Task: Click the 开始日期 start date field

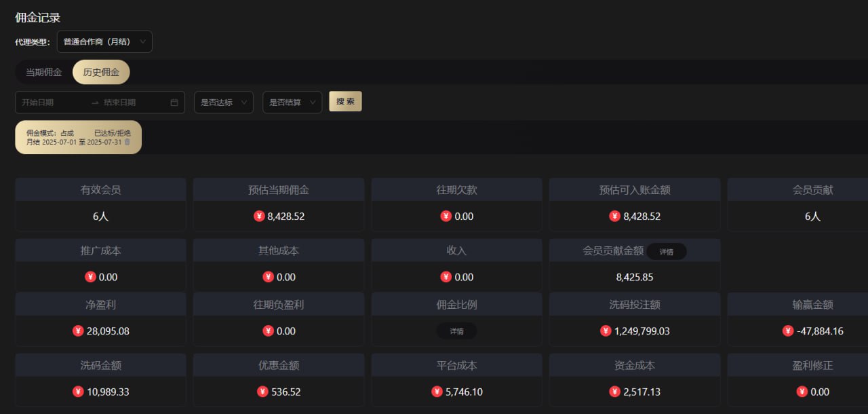Action: tap(51, 102)
